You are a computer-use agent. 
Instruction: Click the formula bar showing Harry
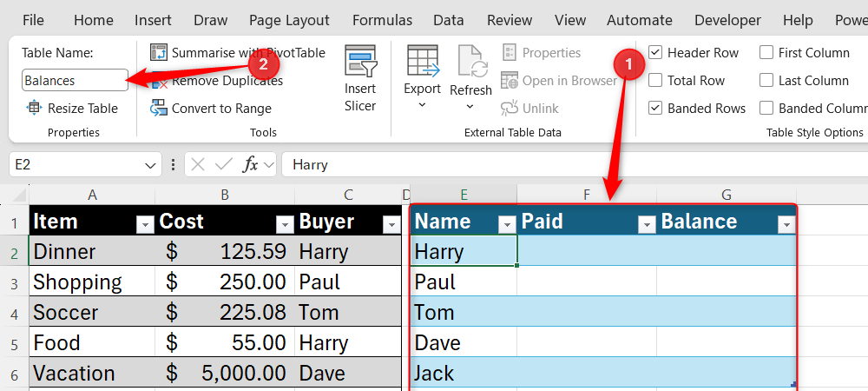click(575, 164)
